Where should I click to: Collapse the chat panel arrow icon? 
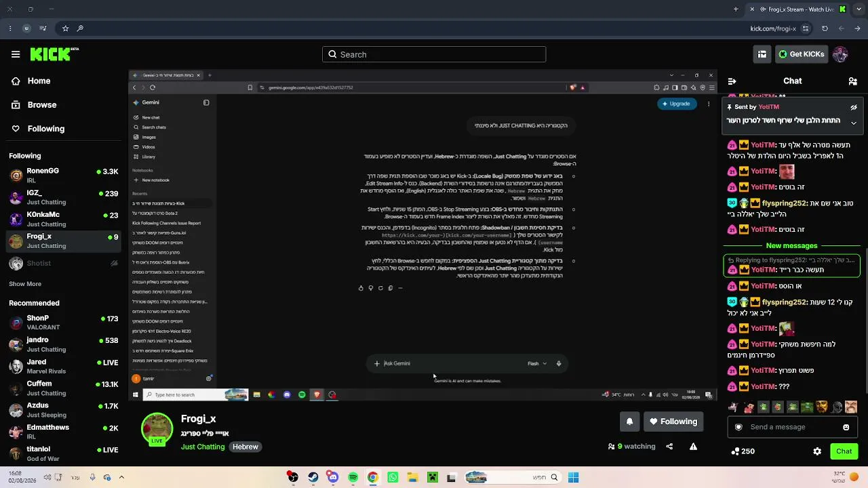click(732, 81)
